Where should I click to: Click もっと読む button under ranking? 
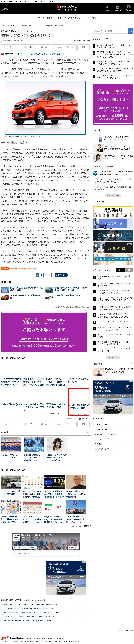[x=113, y=357]
